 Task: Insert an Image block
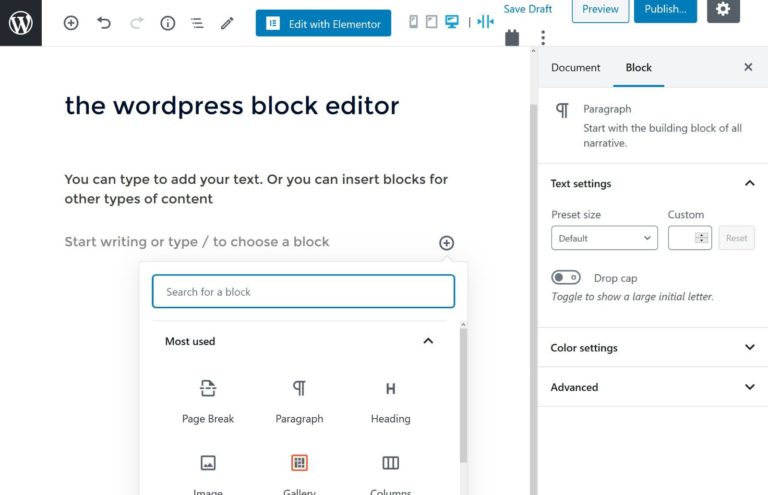(x=208, y=474)
